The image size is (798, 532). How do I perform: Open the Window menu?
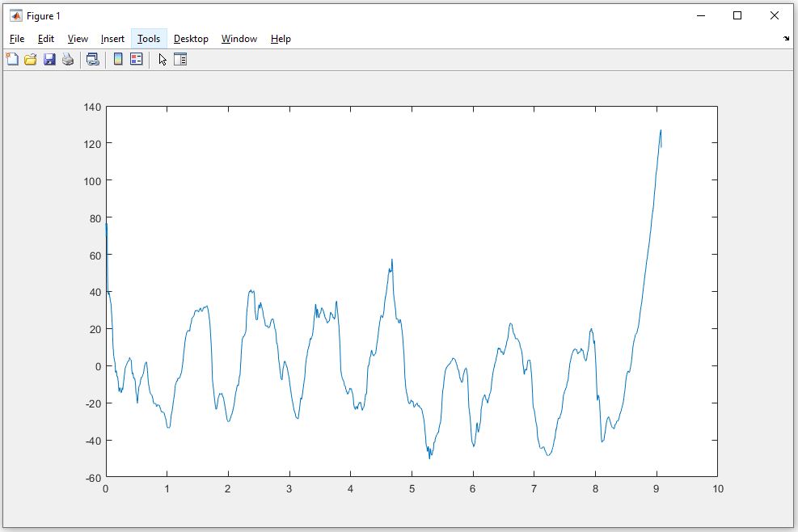239,39
